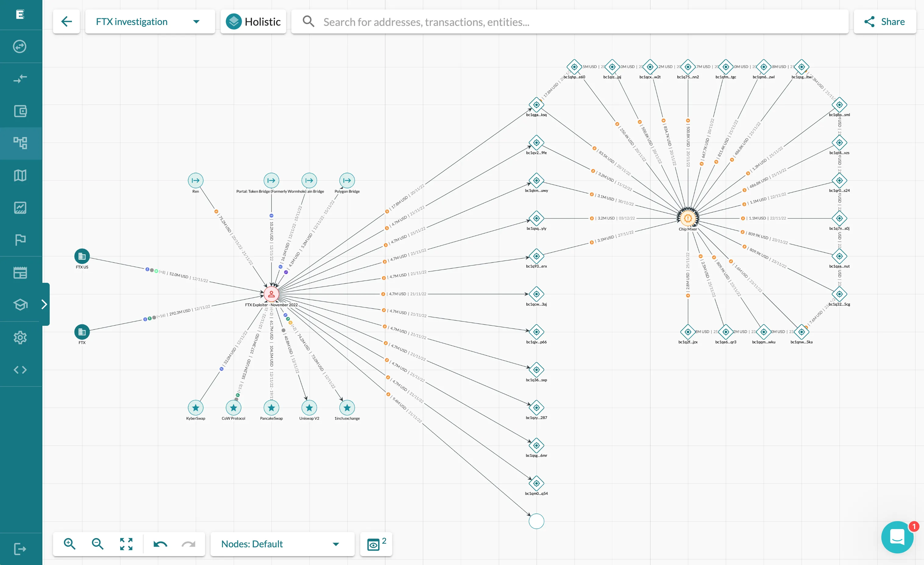The image size is (924, 565).
Task: Expand the sidebar with the chevron handle
Action: [x=44, y=304]
